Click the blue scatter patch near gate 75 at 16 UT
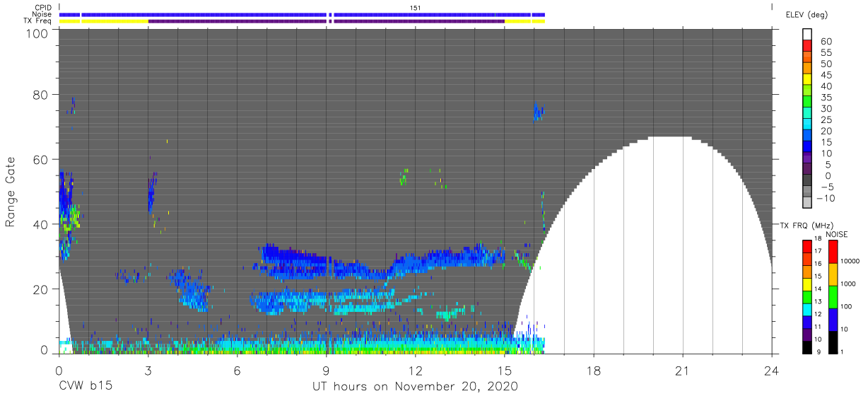Screen dimensions: 868x401 539,112
